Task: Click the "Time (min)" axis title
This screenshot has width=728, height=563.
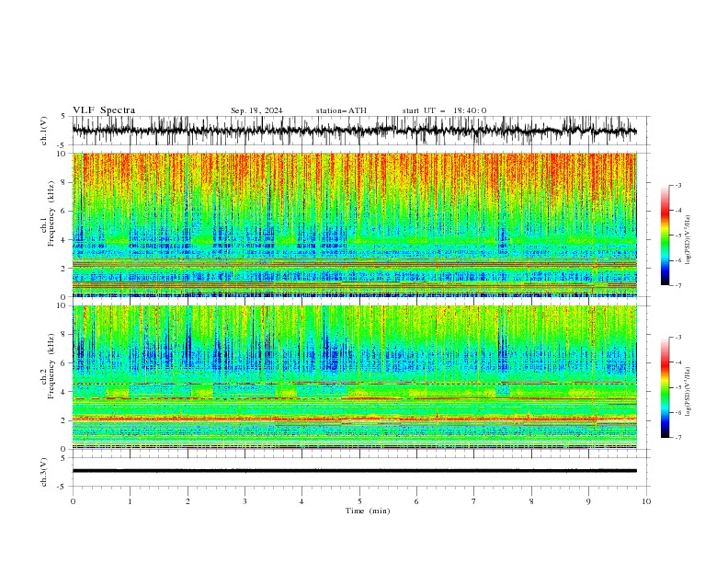Action: click(x=368, y=511)
